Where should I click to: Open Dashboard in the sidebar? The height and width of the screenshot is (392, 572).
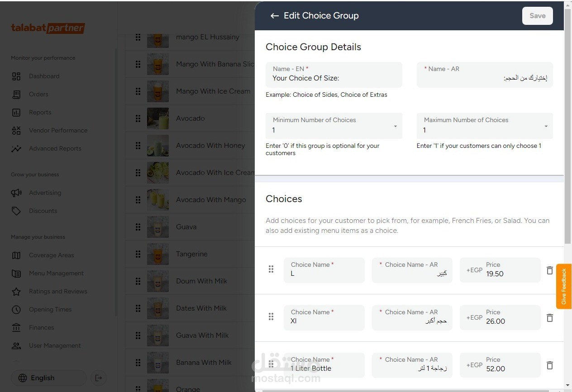point(44,76)
